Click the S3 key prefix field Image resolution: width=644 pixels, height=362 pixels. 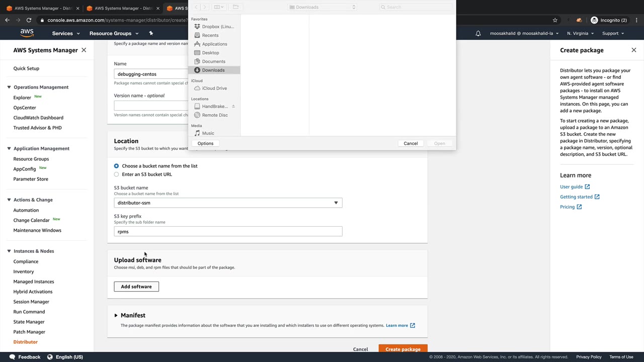[x=228, y=232]
